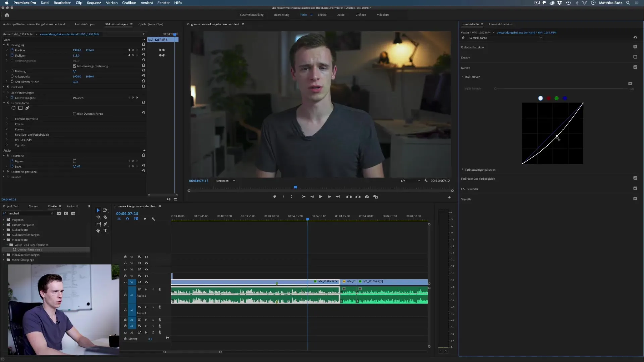This screenshot has height=362, width=644.
Task: Click free draw bezier mask pen
Action: tap(27, 108)
